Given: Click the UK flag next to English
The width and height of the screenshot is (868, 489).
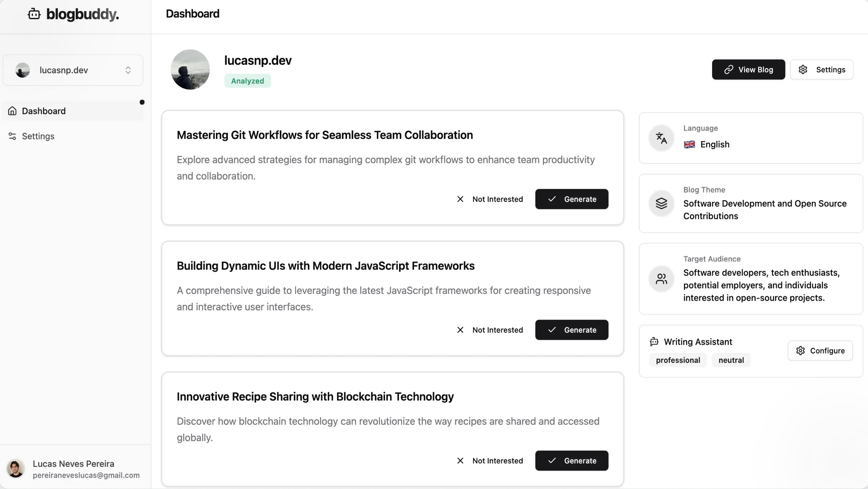Looking at the screenshot, I should pos(689,144).
